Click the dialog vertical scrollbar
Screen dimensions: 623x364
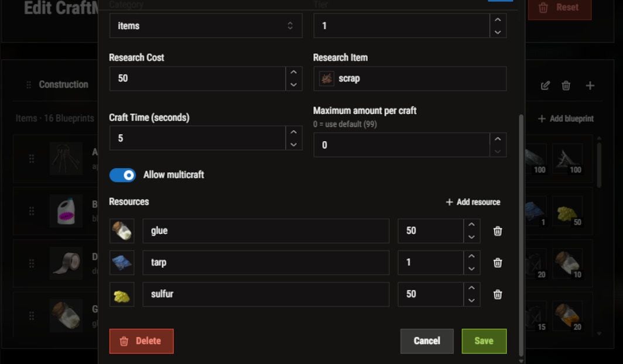click(x=521, y=236)
